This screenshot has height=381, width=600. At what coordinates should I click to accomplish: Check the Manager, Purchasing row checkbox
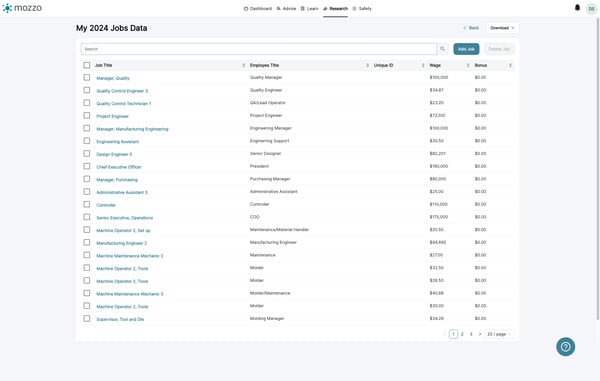(87, 179)
